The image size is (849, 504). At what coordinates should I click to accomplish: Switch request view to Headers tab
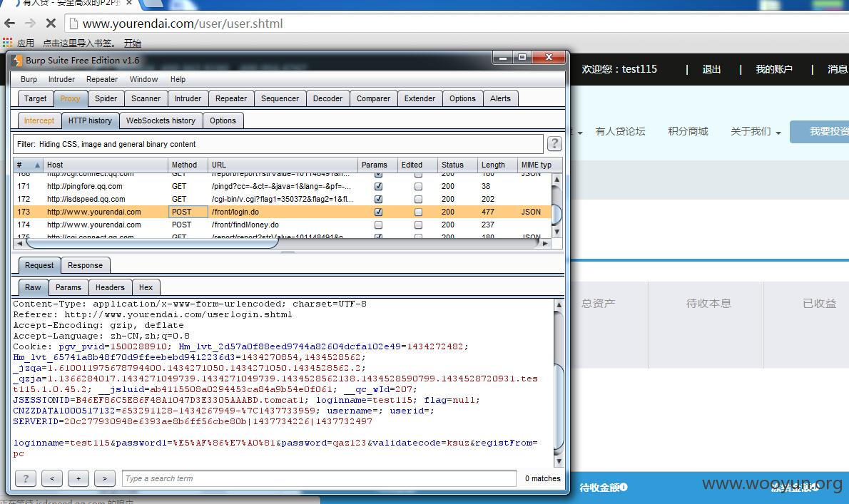coord(110,288)
